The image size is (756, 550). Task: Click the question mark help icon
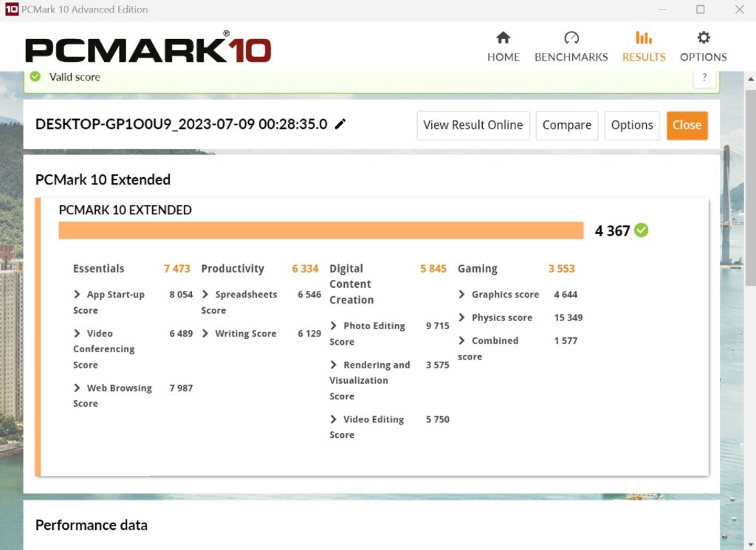pos(704,77)
